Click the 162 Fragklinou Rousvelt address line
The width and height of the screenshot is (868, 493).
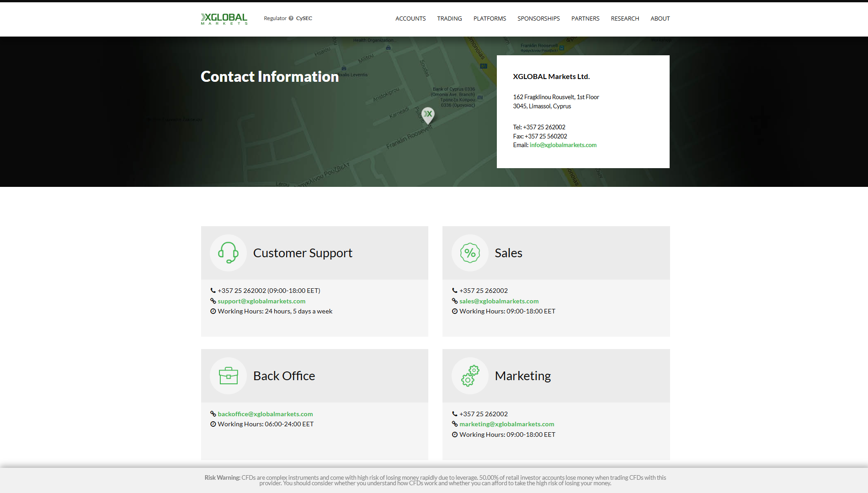point(556,97)
